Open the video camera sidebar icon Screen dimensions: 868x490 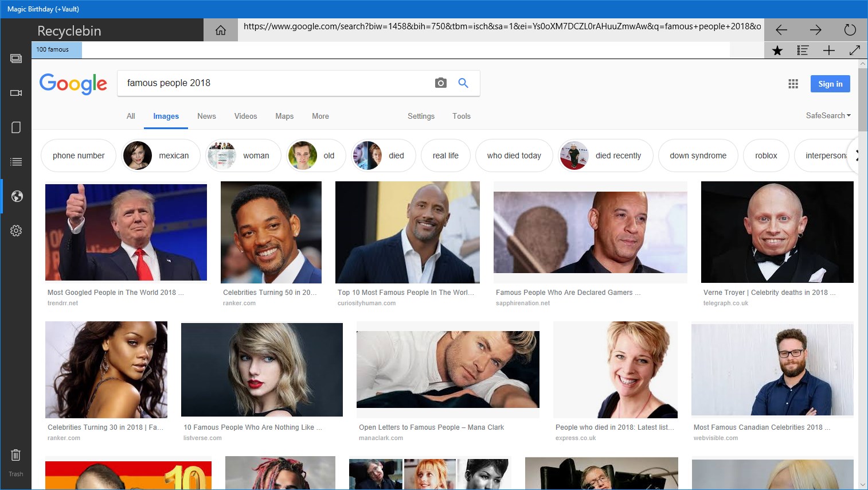pyautogui.click(x=16, y=93)
